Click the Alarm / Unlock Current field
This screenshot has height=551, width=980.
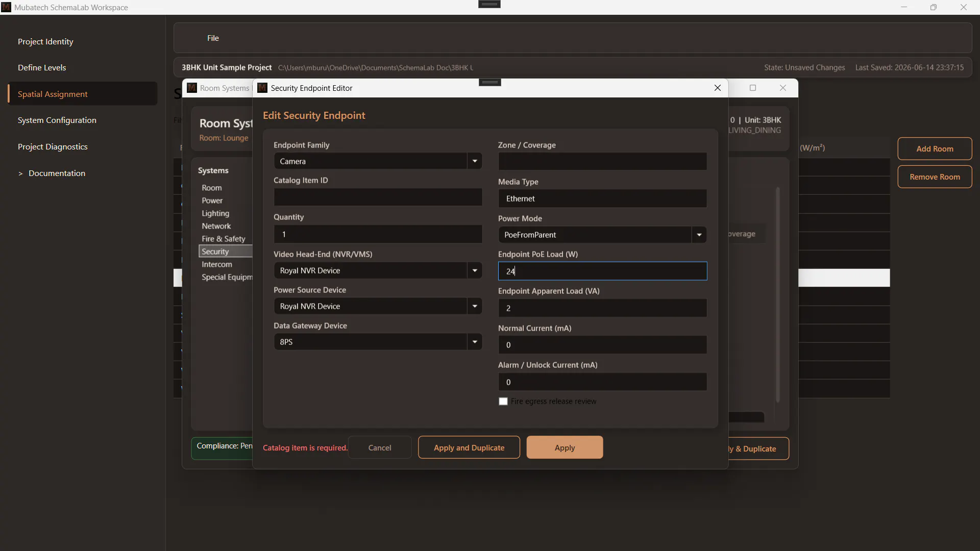tap(602, 382)
